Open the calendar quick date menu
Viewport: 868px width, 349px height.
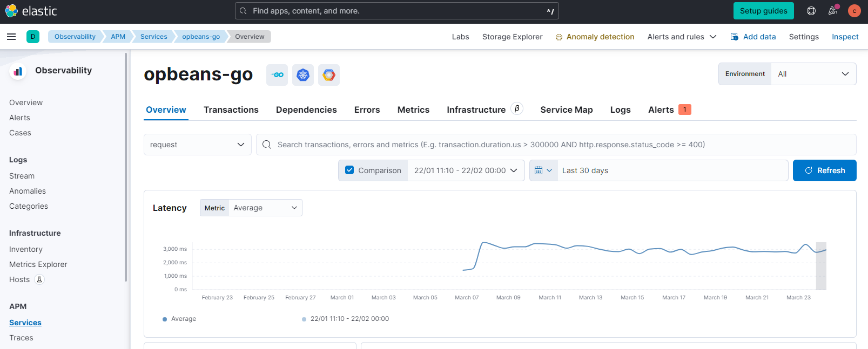(x=543, y=170)
